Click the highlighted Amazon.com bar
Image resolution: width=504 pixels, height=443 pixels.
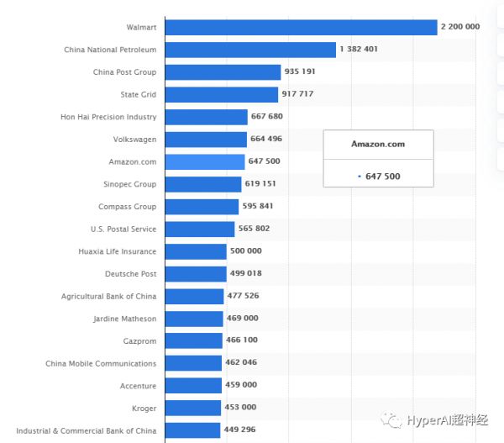coord(205,161)
